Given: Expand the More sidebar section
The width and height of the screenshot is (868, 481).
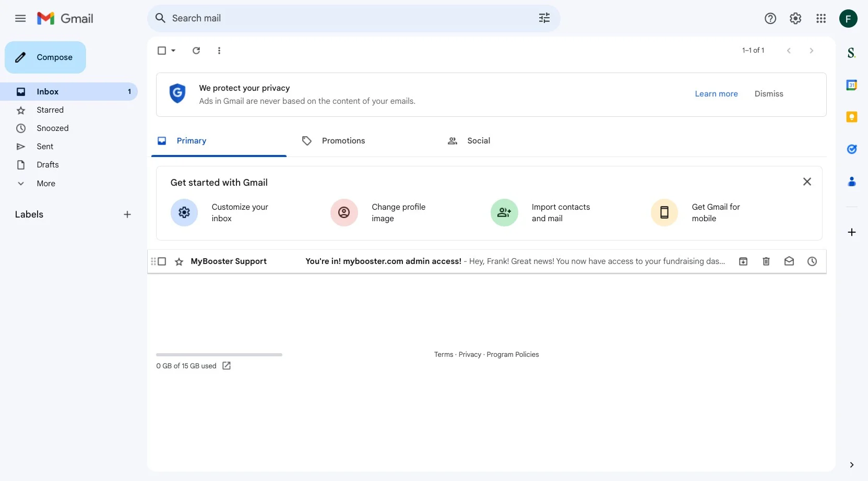Looking at the screenshot, I should tap(46, 184).
